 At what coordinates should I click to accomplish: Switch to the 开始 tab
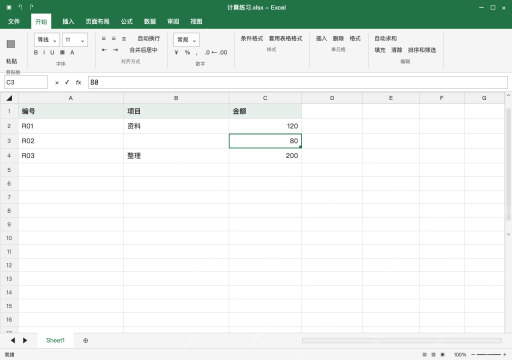pos(41,22)
